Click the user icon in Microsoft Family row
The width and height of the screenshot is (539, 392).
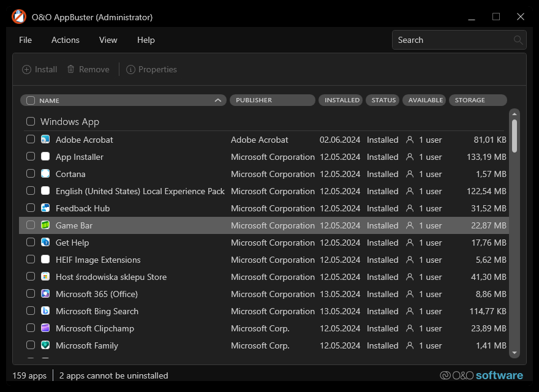410,345
